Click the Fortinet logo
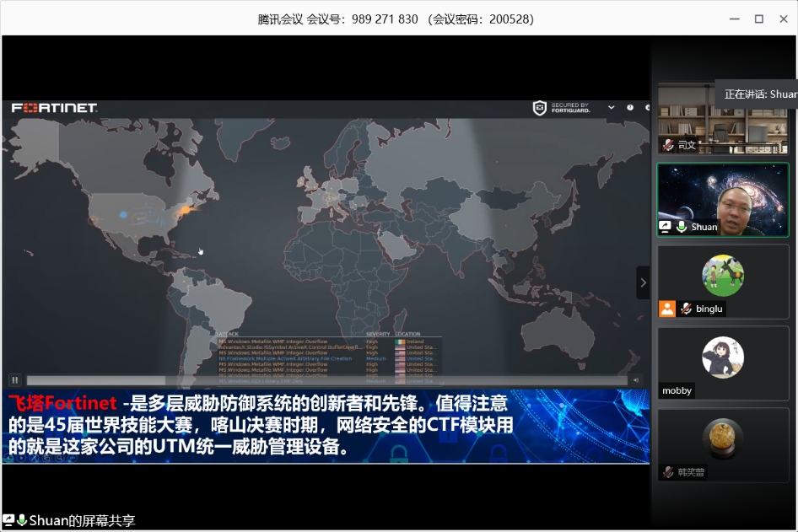 point(55,108)
